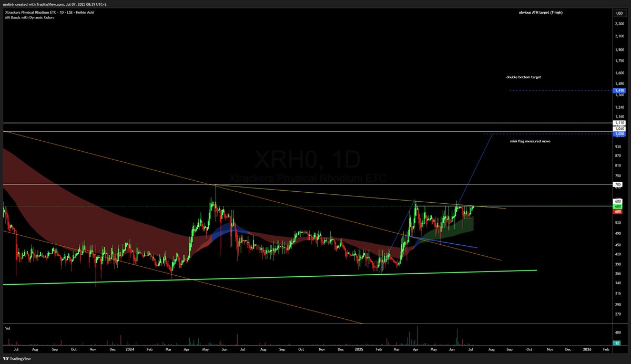Select the blue 1,410 price level label
This screenshot has height=364, width=631.
(619, 90)
